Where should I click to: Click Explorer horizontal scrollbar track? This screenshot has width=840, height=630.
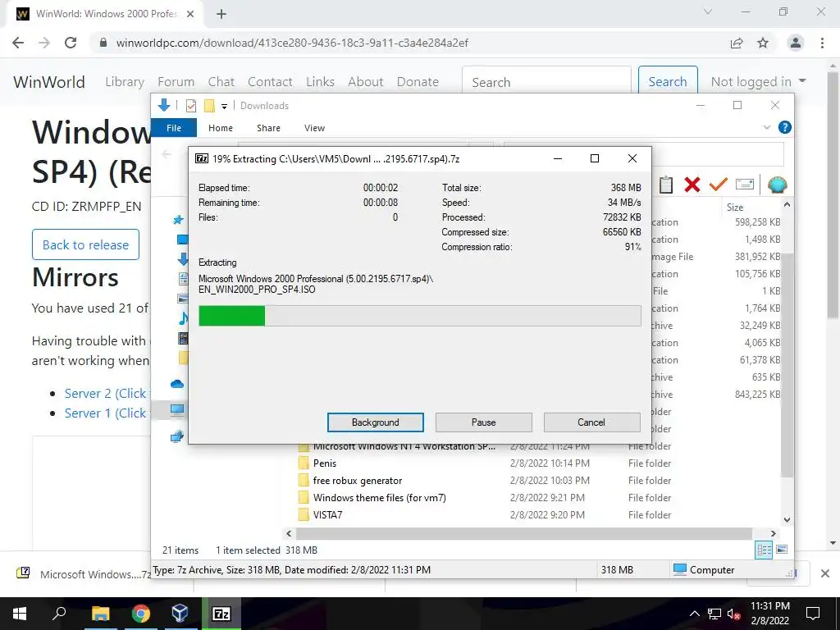524,533
